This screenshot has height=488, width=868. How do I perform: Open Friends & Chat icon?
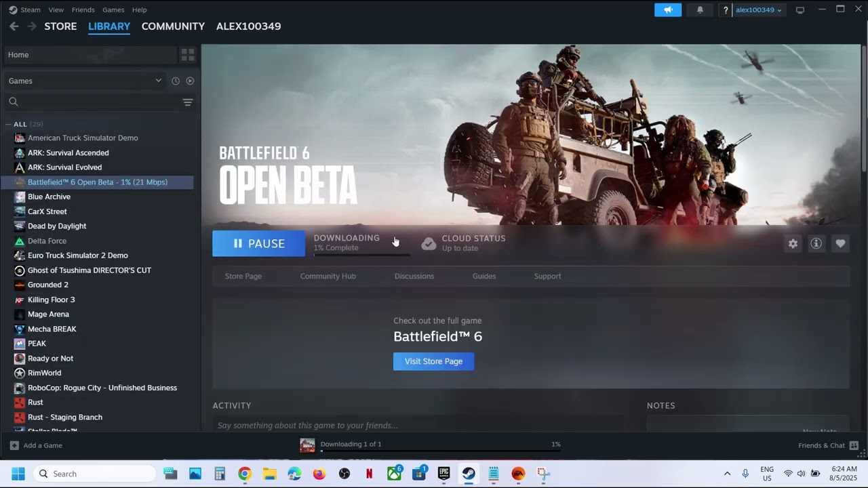(x=854, y=445)
